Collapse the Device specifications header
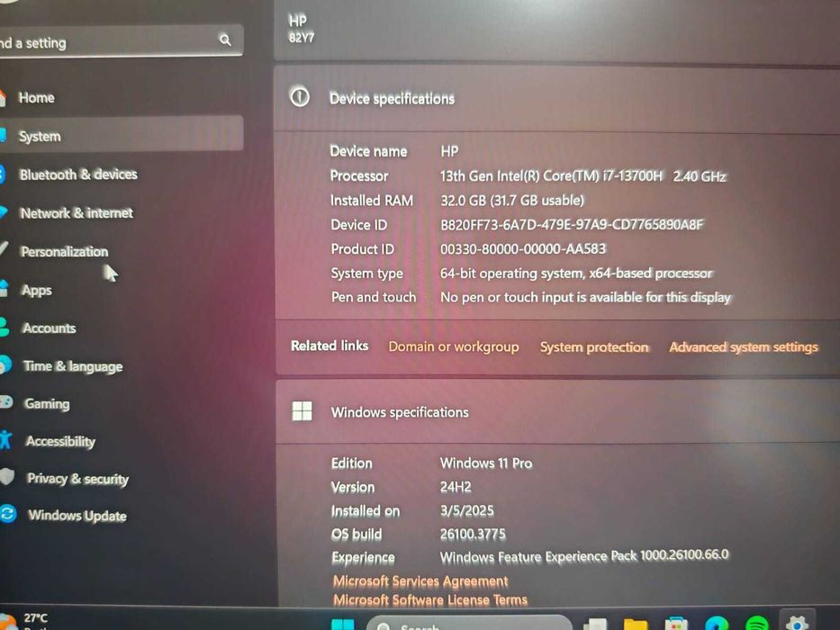 (x=556, y=100)
